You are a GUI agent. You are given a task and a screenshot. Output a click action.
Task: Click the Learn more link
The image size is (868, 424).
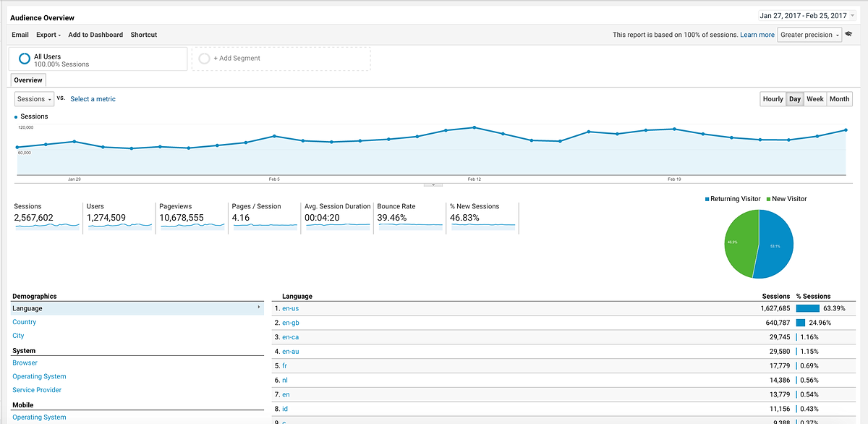(x=757, y=35)
